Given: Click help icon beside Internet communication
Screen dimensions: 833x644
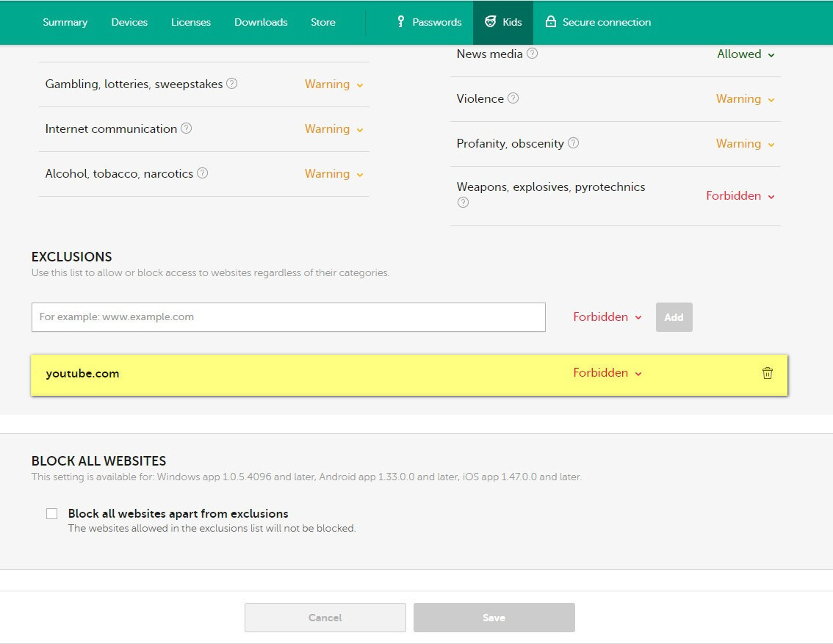Looking at the screenshot, I should pyautogui.click(x=187, y=129).
